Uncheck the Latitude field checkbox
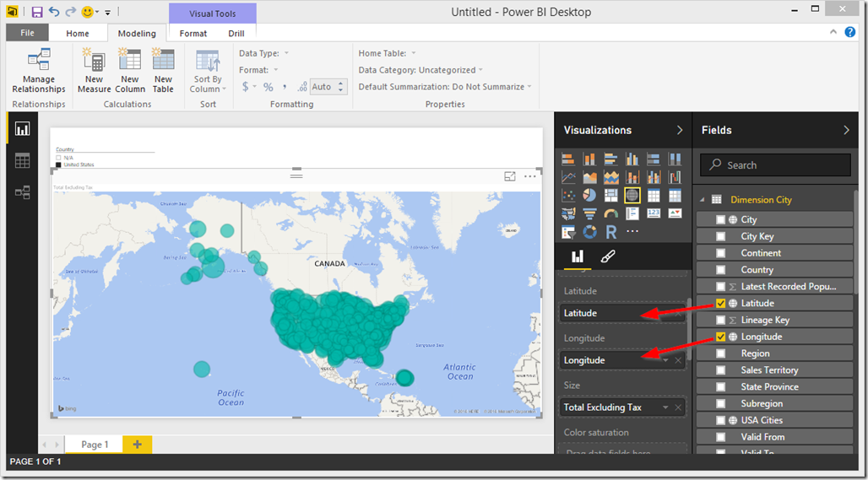This screenshot has height=480, width=868. 721,303
